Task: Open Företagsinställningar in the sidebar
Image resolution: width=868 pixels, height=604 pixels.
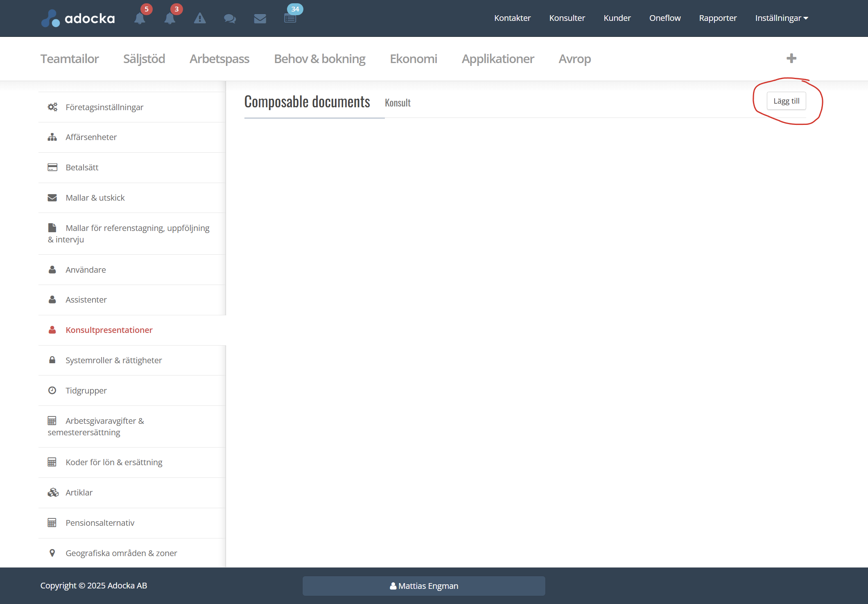Action: [104, 107]
